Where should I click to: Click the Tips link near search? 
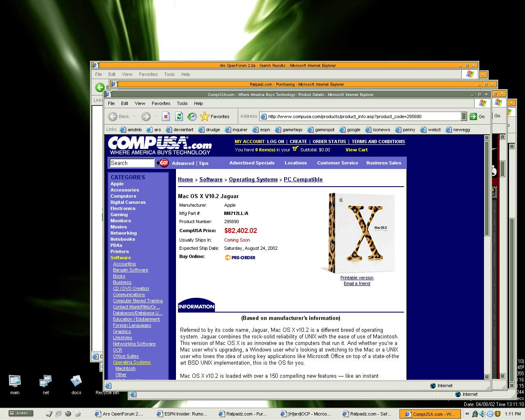point(203,163)
